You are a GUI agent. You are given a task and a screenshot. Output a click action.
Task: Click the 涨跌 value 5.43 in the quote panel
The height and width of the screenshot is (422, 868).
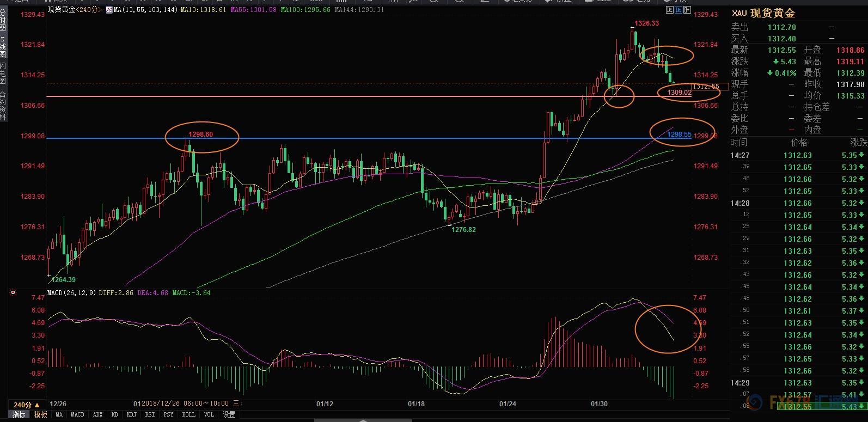click(x=788, y=62)
